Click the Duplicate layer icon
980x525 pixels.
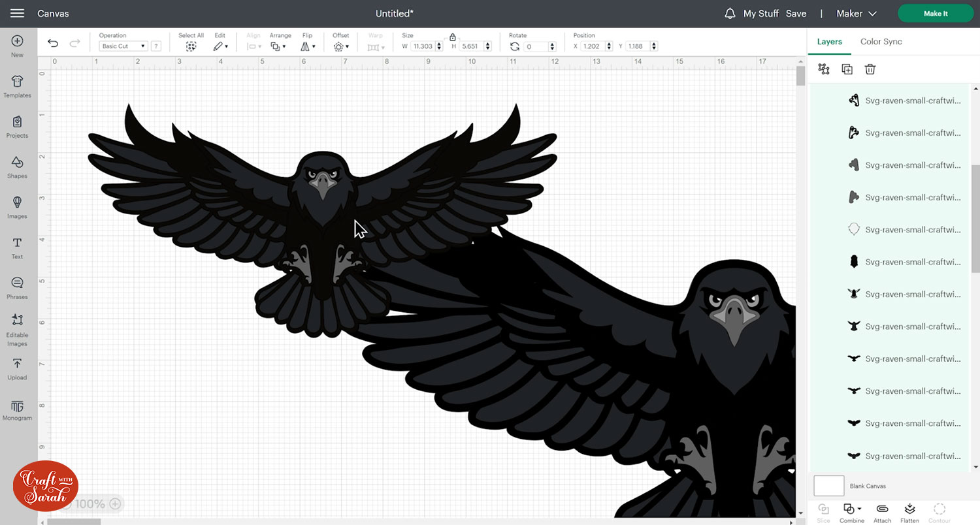point(847,69)
